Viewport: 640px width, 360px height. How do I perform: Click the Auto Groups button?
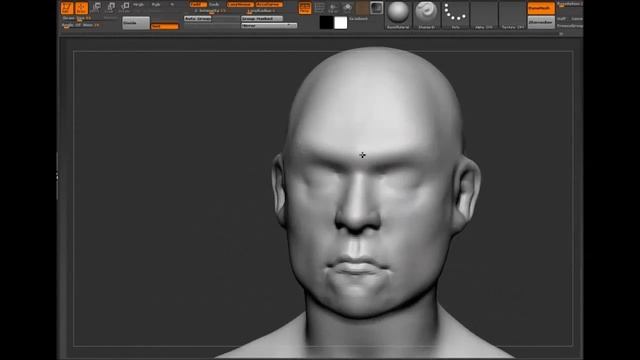pos(198,19)
